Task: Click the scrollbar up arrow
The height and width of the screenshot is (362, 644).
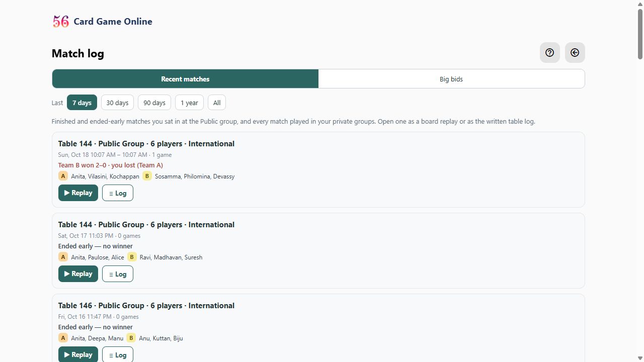Action: (x=640, y=4)
